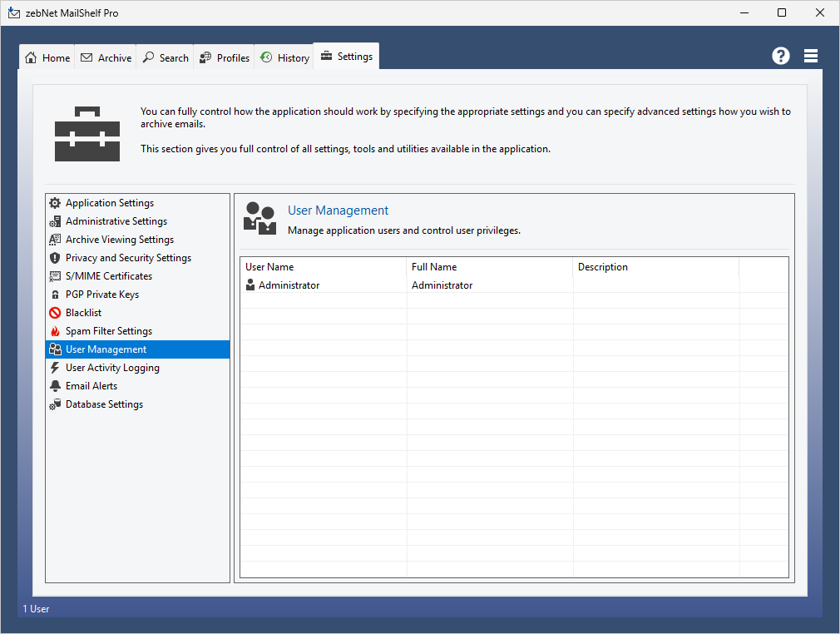Open the hamburger menu icon
This screenshot has width=840, height=634.
pos(811,56)
